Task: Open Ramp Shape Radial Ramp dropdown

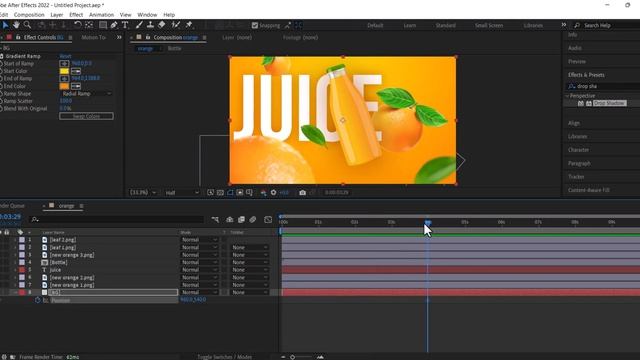Action: pos(86,93)
